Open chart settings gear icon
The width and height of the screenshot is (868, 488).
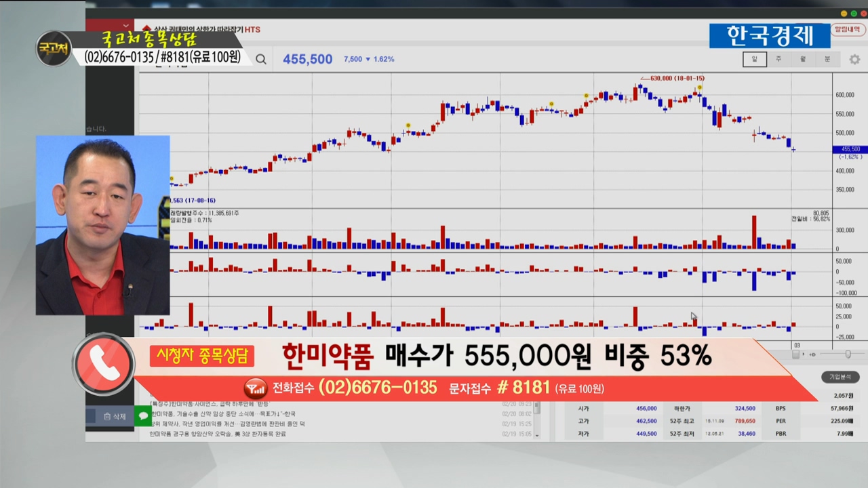(x=854, y=60)
